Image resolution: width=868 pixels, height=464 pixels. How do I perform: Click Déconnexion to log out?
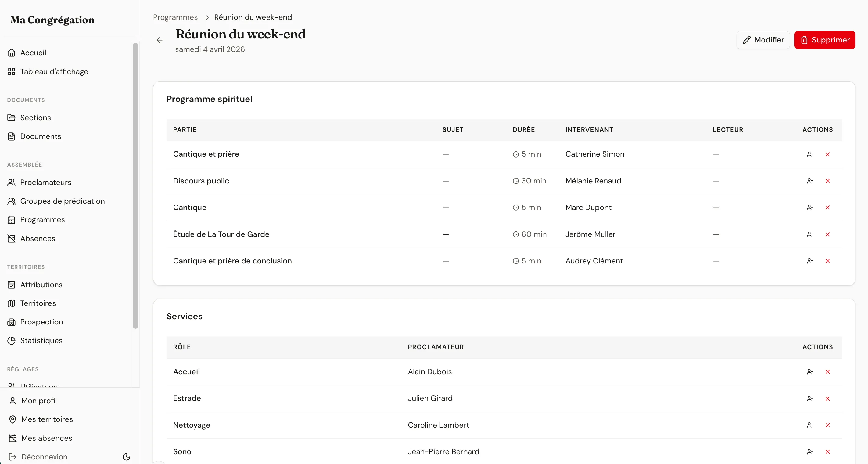44,457
